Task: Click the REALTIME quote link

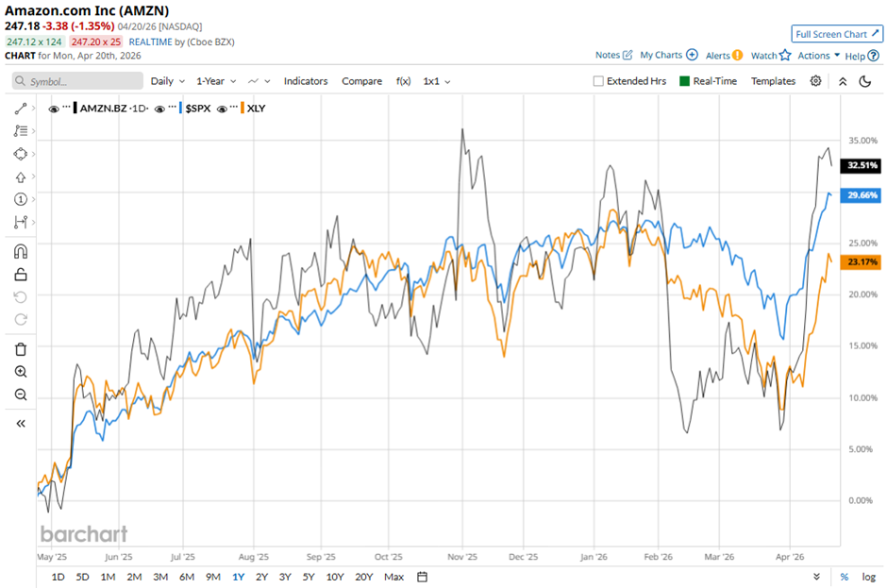Action: coord(150,42)
